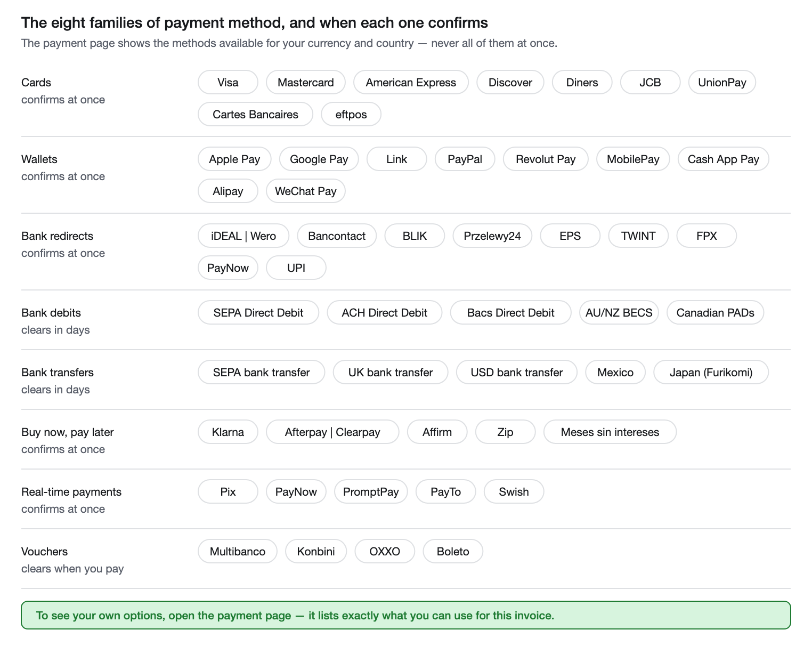The image size is (812, 646).
Task: Select the SEPA Direct Debit pill
Action: (x=258, y=312)
